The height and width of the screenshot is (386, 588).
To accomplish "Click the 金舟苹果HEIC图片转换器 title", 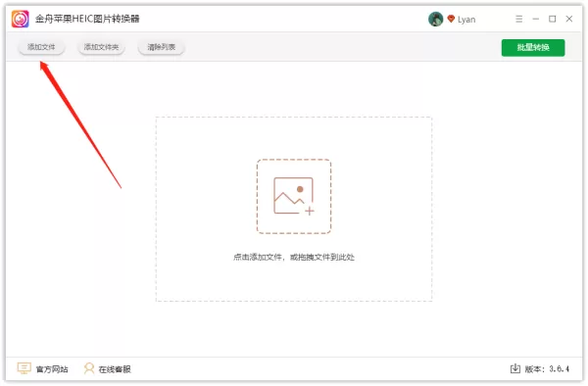I will [x=87, y=19].
